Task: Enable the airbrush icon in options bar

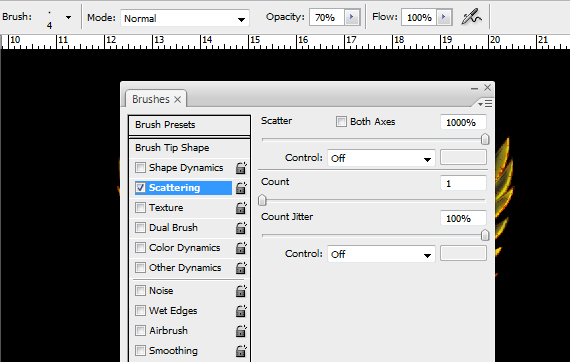Action: click(x=471, y=17)
